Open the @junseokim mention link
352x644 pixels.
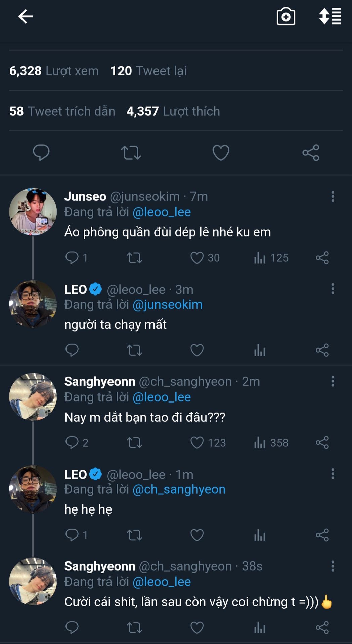[168, 305]
